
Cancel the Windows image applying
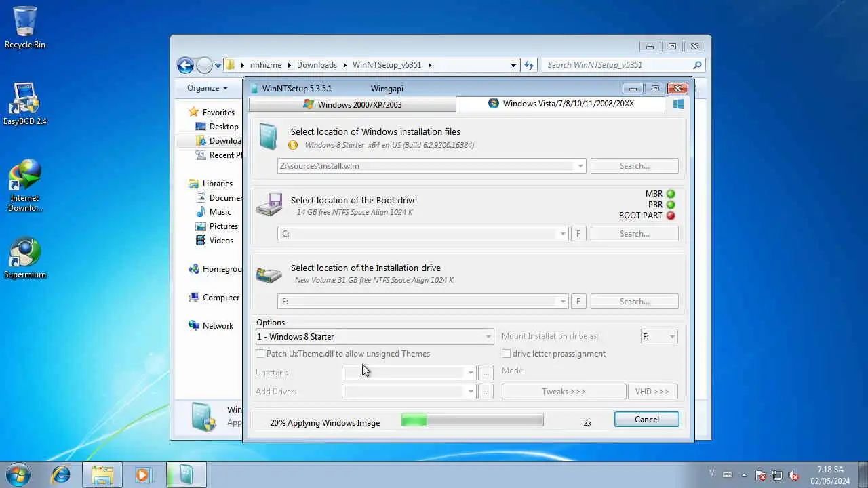(x=646, y=420)
